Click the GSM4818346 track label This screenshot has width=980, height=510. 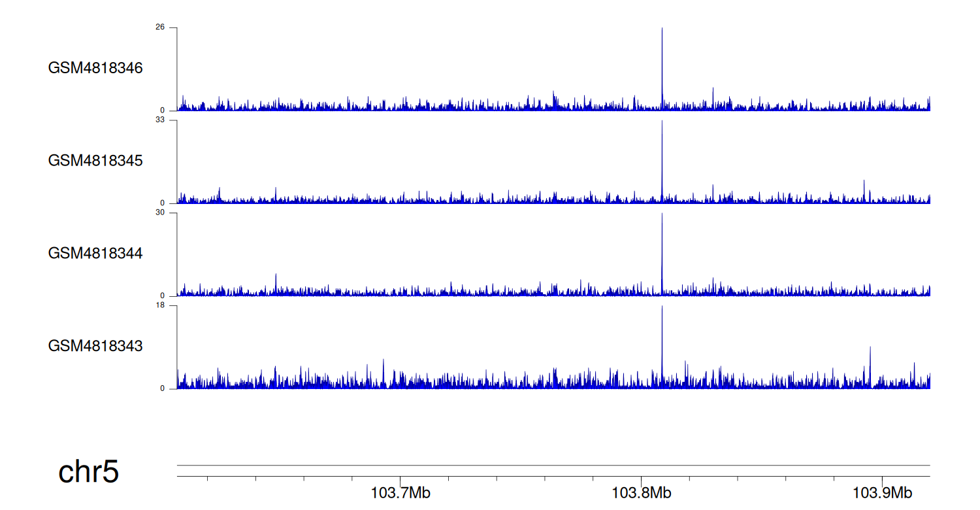click(x=95, y=68)
